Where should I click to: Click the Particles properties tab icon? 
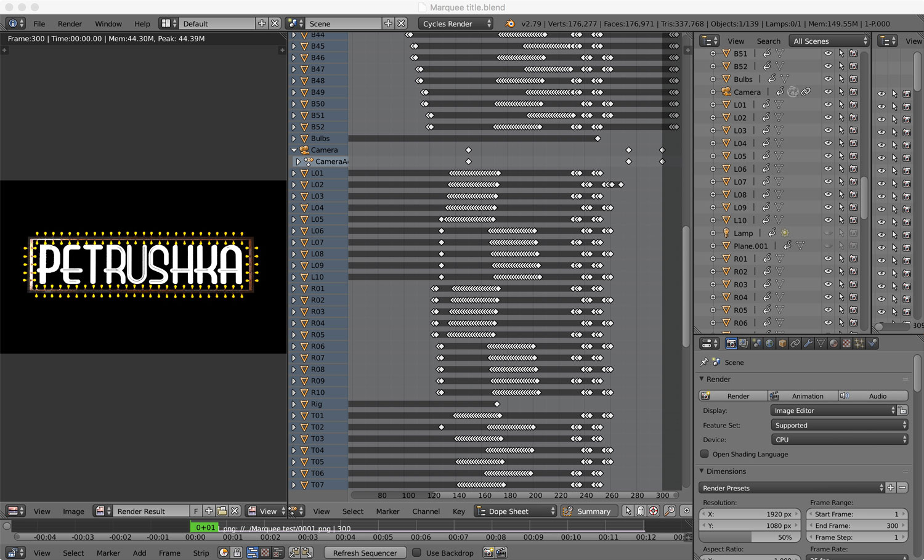(x=859, y=344)
